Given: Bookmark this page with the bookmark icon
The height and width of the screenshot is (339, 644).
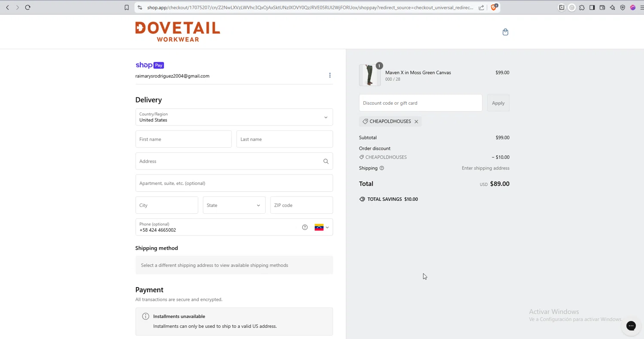Looking at the screenshot, I should coord(127,7).
